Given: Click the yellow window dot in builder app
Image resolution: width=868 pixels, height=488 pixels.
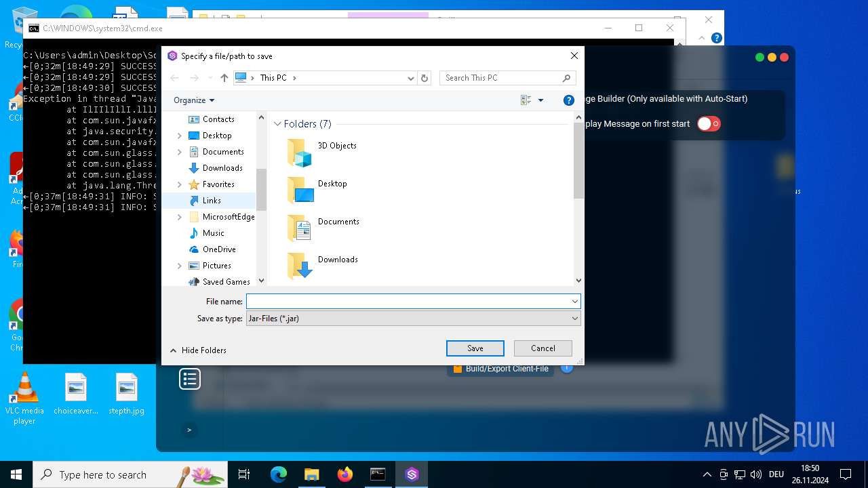Looking at the screenshot, I should coord(772,58).
